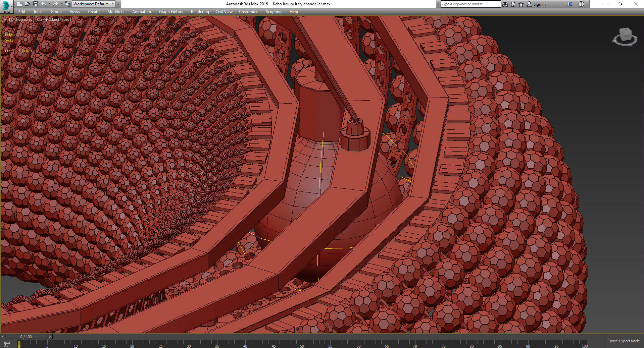The image size is (644, 348).
Task: Open the Clay + Edged Faces shading menu
Action: (53, 19)
